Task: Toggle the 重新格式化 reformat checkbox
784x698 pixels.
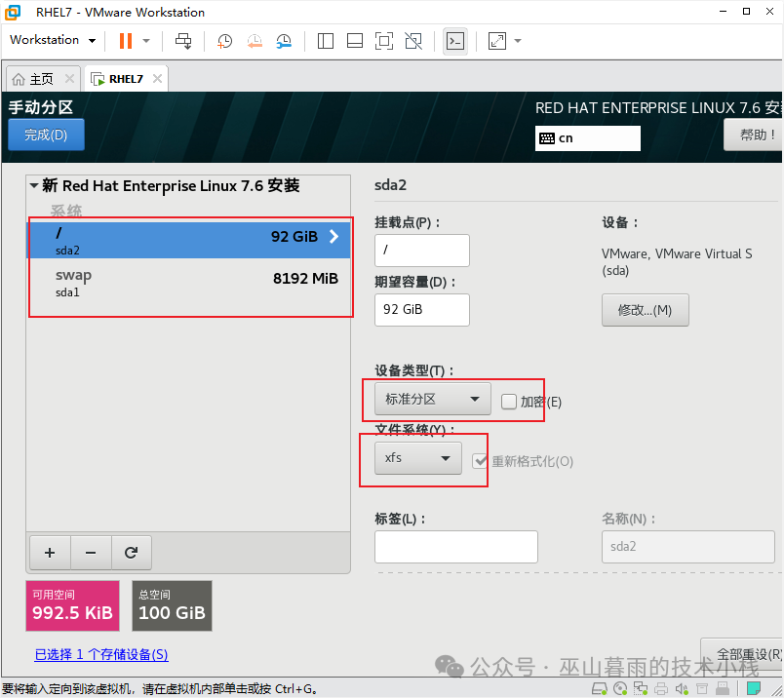Action: tap(480, 461)
